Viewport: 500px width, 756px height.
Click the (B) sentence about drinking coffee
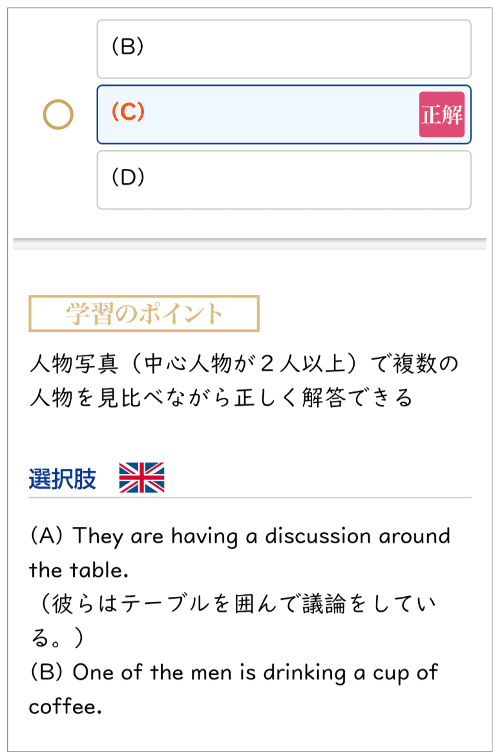[x=233, y=689]
